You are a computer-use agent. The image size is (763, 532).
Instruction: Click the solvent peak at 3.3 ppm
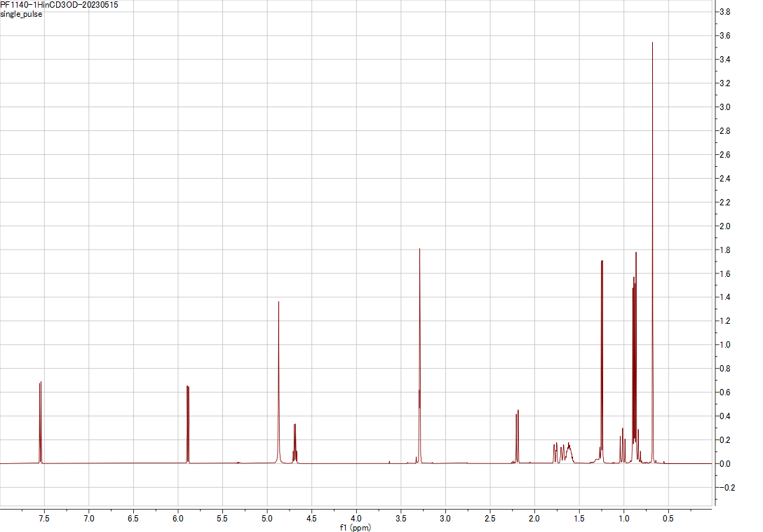[x=419, y=315]
